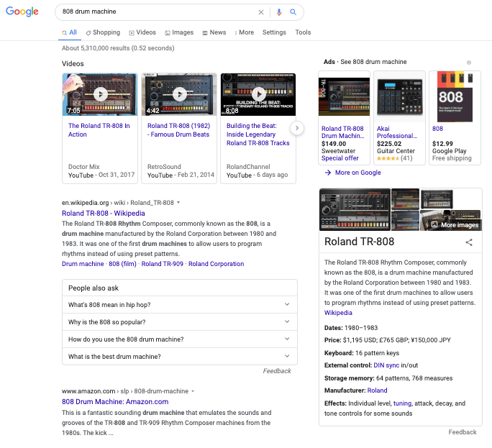Open Roland TR-808 - Wikipedia result
492x448 pixels.
point(104,214)
